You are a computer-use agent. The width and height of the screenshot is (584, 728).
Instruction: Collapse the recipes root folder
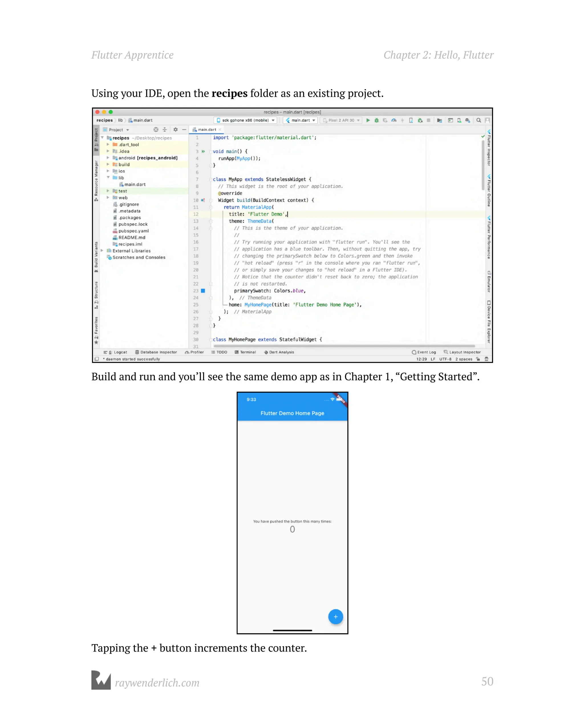(x=102, y=138)
